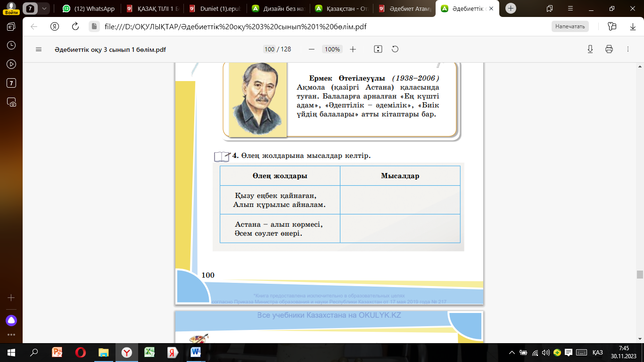Click the 100% zoom level field
Viewport: 644px width, 362px height.
332,49
